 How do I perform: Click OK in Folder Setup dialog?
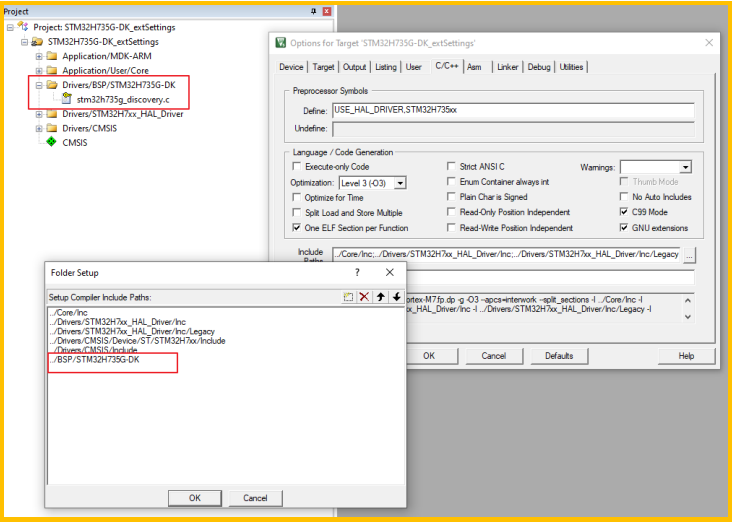195,498
